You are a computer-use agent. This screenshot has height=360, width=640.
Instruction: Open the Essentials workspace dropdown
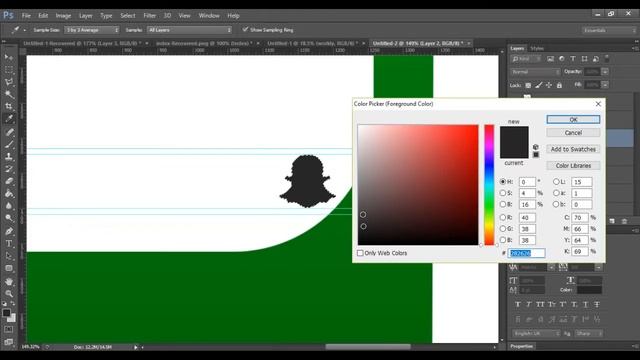(609, 30)
